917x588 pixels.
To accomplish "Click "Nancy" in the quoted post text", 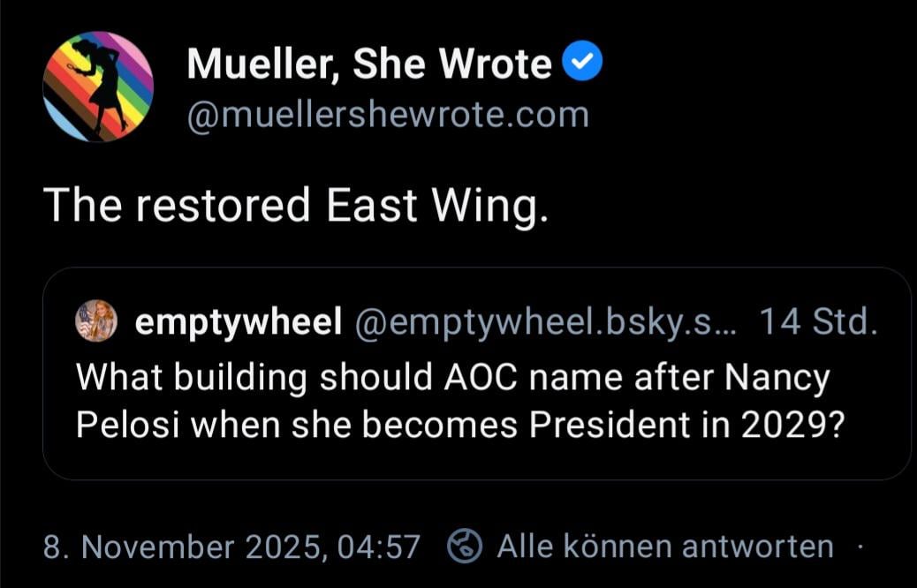I will 777,379.
